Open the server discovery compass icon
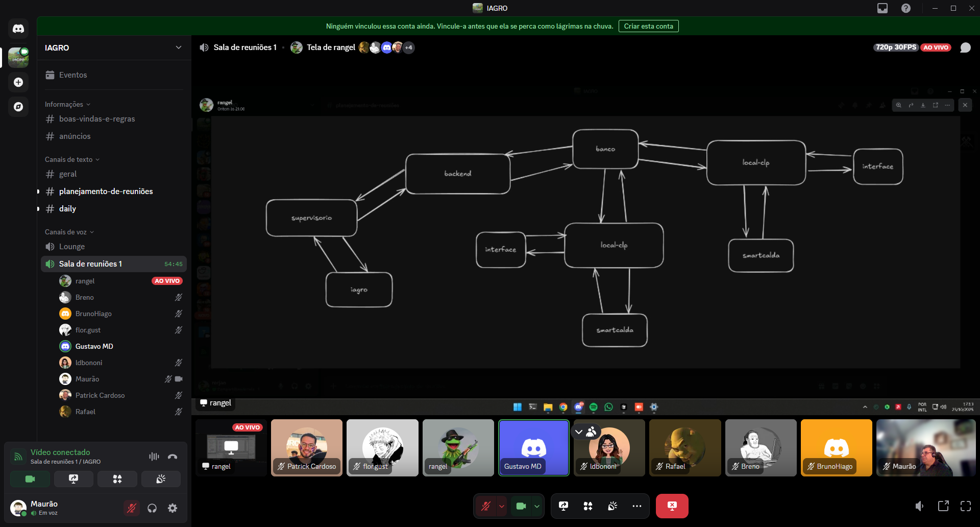This screenshot has width=980, height=527. (x=18, y=107)
